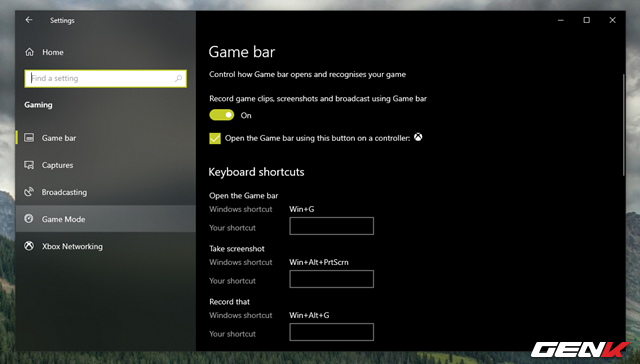Screen dimensions: 640x364
Task: Minimize the Settings window
Action: (x=561, y=20)
